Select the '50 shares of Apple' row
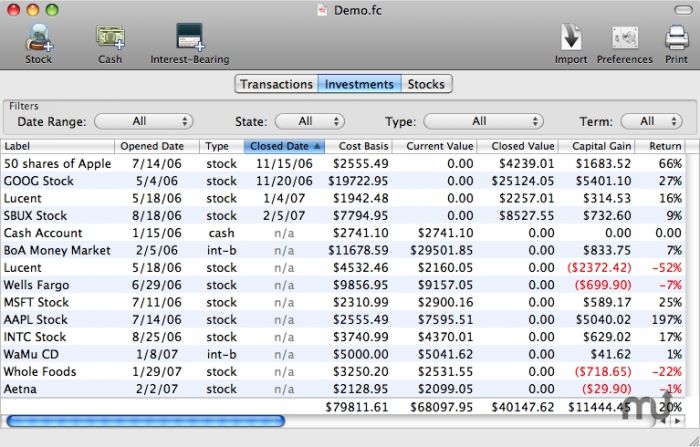The height and width of the screenshot is (447, 700). 343,163
